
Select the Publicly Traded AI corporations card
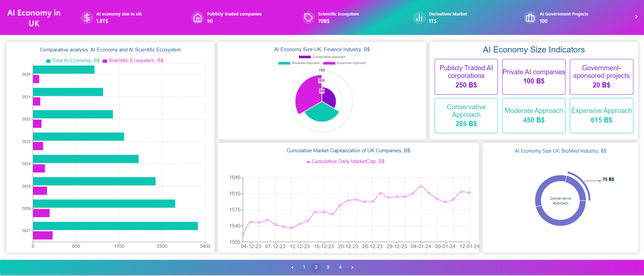tap(466, 77)
